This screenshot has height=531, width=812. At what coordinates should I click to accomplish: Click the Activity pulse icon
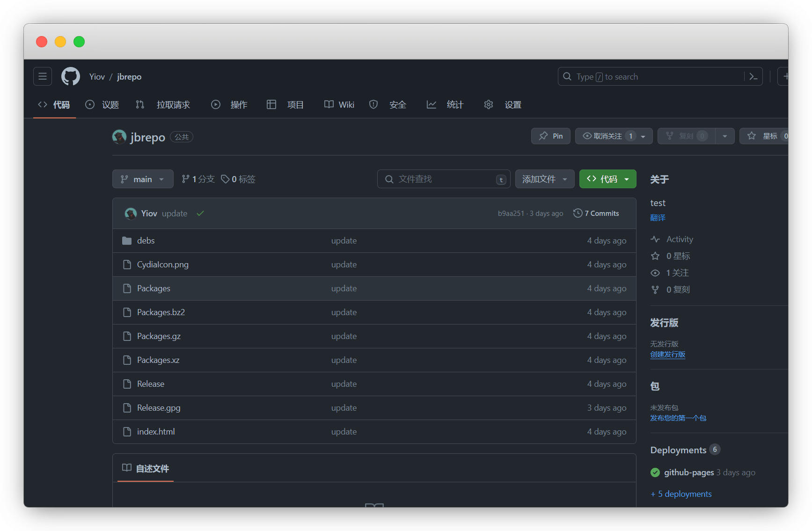point(655,239)
